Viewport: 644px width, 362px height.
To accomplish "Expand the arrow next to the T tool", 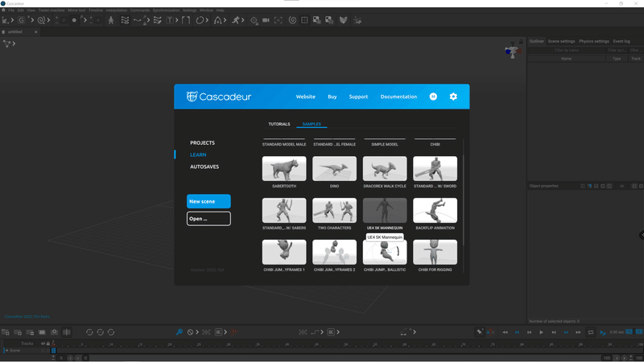I will [177, 20].
